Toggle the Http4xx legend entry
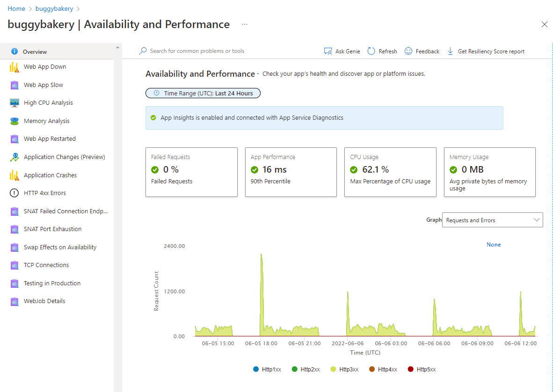The height and width of the screenshot is (392, 553). pos(383,369)
